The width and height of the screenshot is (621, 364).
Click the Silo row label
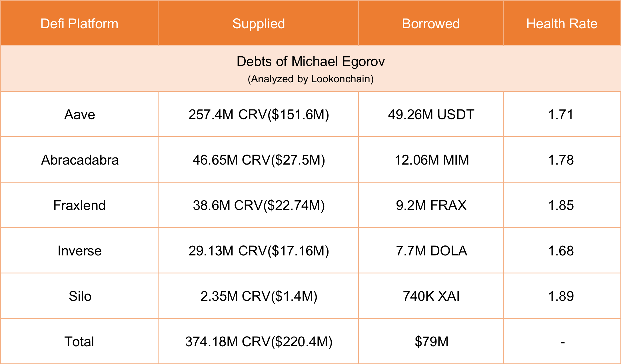pos(80,296)
